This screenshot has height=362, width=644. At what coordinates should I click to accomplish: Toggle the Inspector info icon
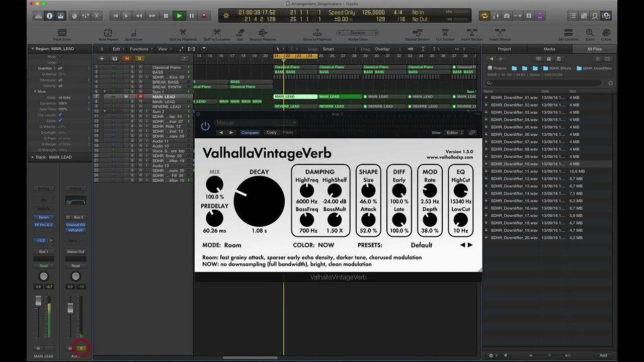pyautogui.click(x=49, y=16)
